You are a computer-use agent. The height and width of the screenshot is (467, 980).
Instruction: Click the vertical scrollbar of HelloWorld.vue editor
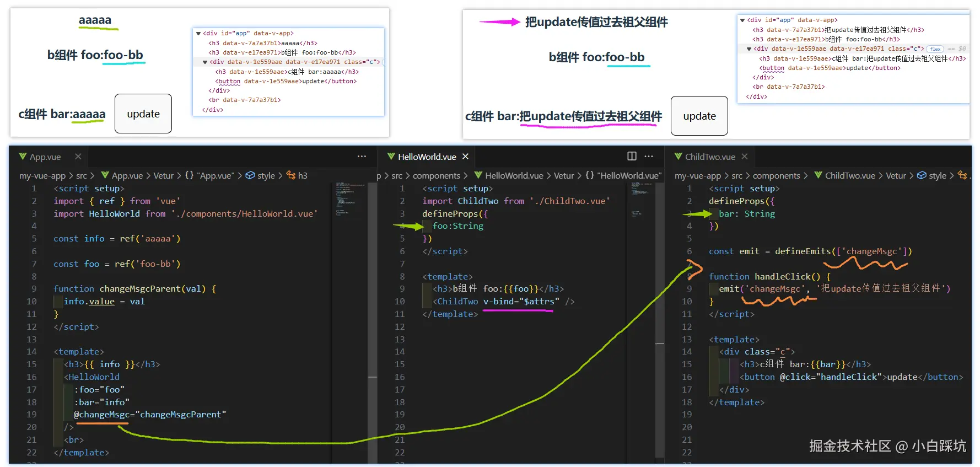click(x=660, y=320)
